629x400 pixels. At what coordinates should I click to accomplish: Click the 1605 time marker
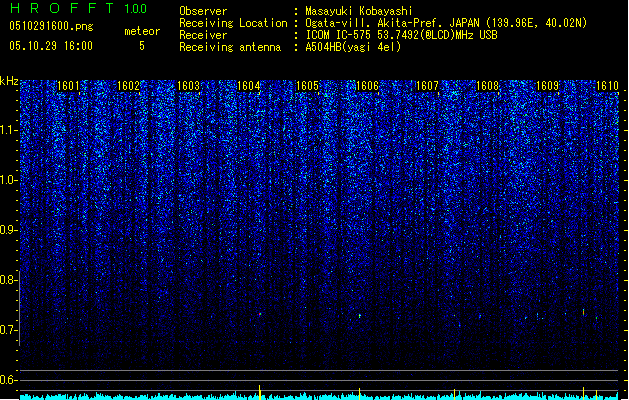coord(307,86)
